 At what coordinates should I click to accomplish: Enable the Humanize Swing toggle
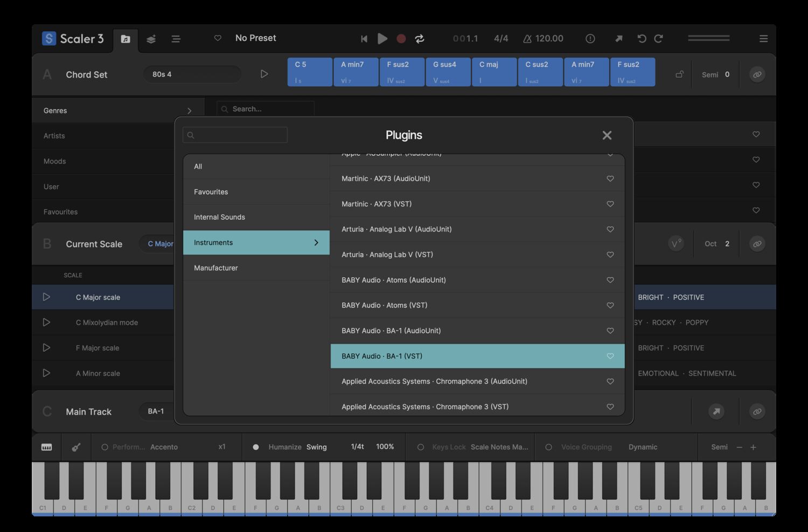click(256, 447)
